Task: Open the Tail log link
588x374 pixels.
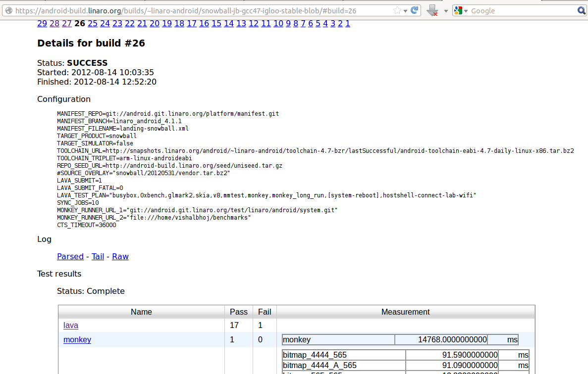Action: click(x=98, y=256)
